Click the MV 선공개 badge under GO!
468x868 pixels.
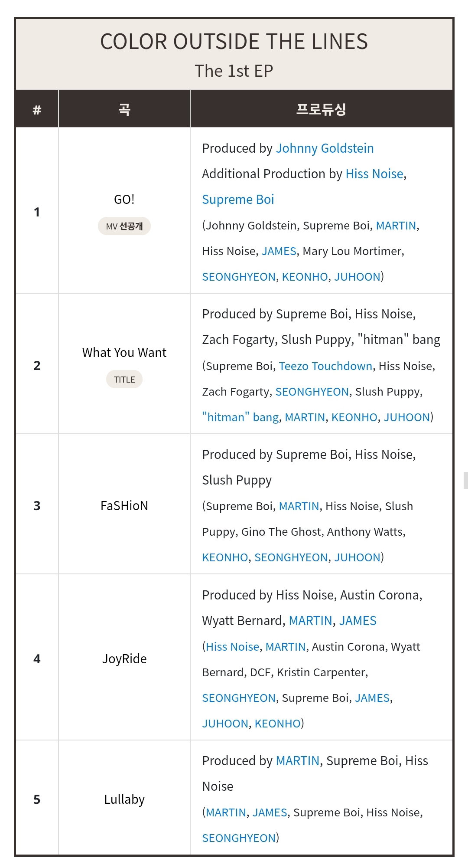124,226
